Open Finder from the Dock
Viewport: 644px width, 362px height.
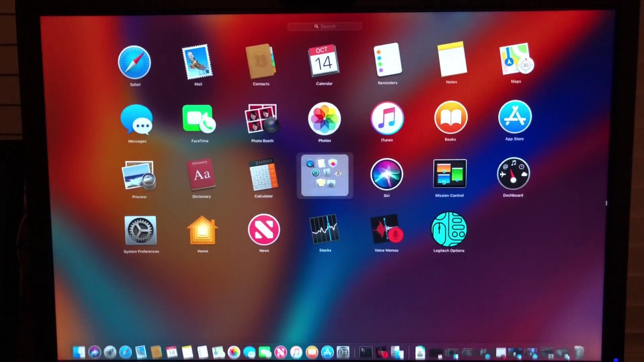tap(79, 352)
